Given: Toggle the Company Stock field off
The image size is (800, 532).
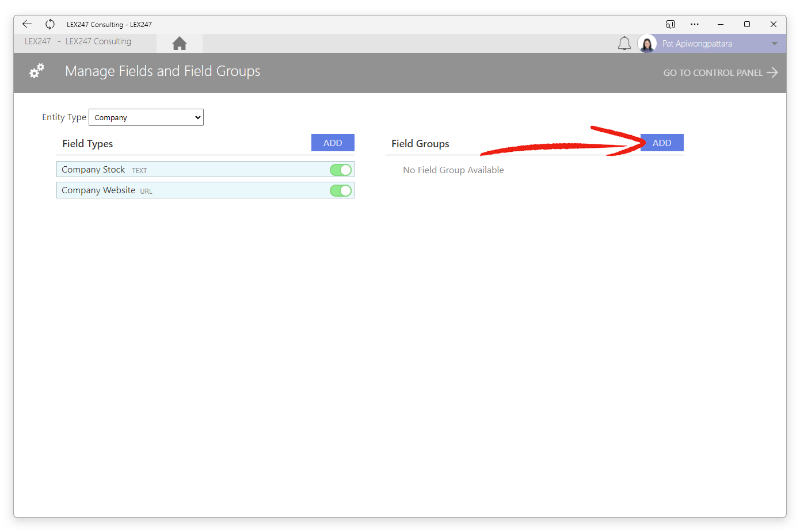Looking at the screenshot, I should pos(341,170).
